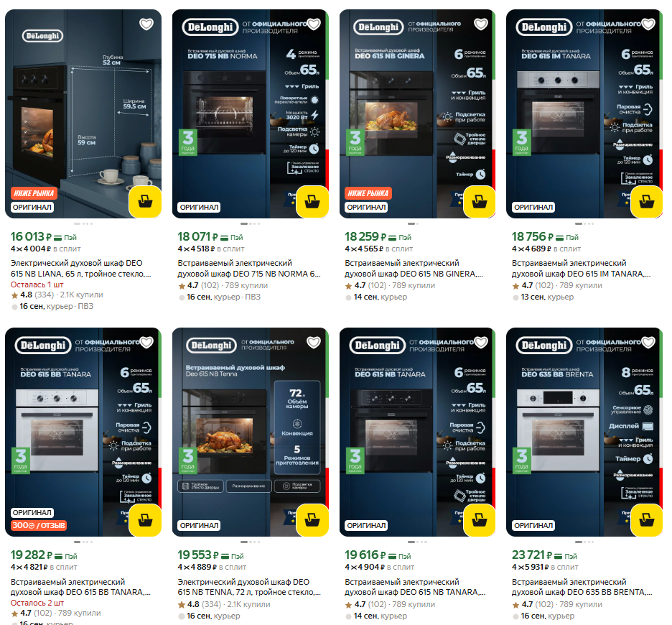The image size is (672, 625).
Task: Click the 18 756 ₽ price
Action: [533, 237]
